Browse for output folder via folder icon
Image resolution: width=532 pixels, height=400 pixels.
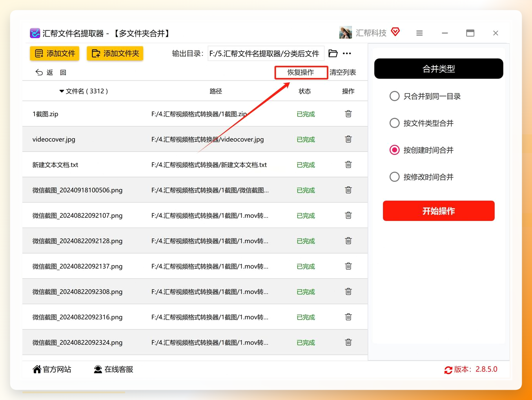(x=333, y=53)
